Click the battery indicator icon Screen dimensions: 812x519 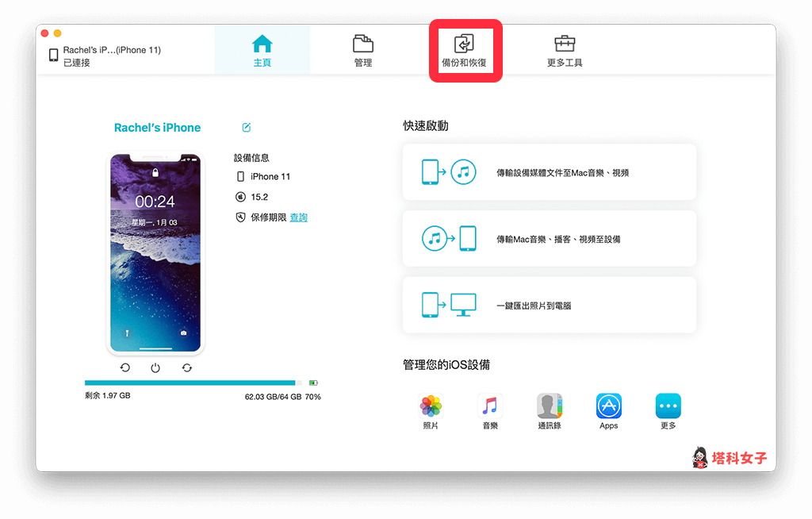click(x=313, y=383)
